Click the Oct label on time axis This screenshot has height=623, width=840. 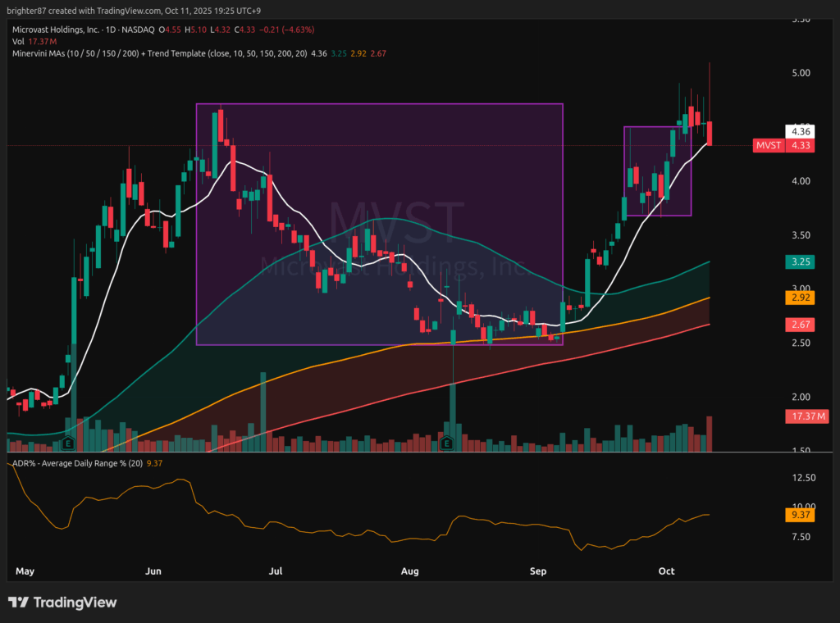coord(666,571)
